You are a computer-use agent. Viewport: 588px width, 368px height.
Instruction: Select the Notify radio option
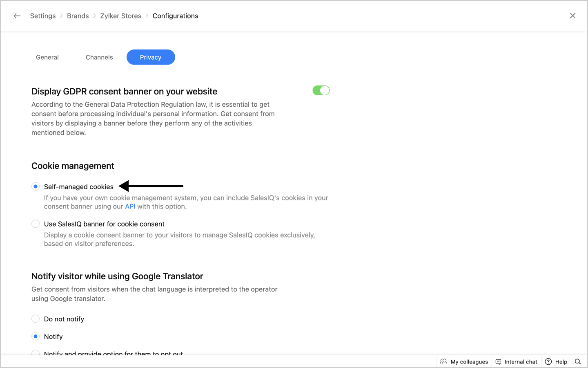(x=36, y=336)
